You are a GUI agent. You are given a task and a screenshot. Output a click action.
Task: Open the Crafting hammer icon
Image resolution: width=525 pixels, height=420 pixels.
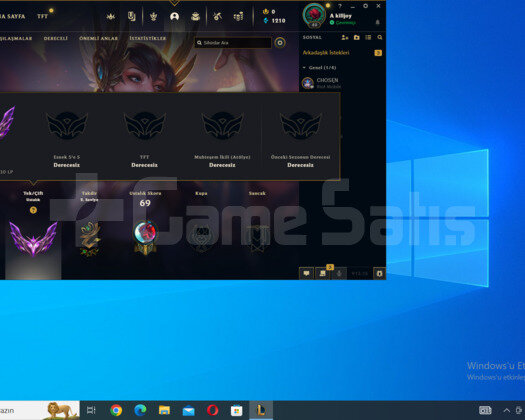pos(217,16)
